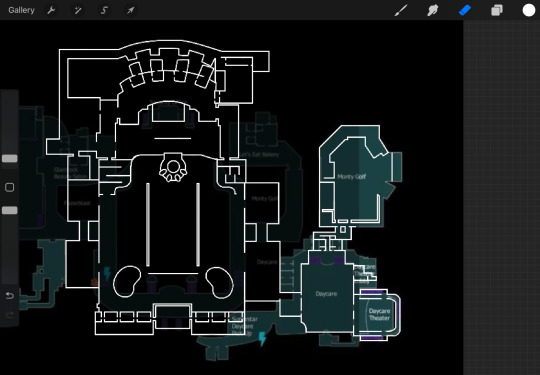Open the Adjustments magic wand menu
The height and width of the screenshot is (375, 540).
click(78, 10)
